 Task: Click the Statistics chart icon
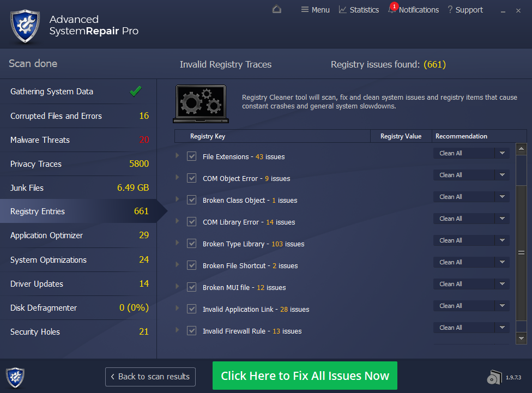(343, 10)
